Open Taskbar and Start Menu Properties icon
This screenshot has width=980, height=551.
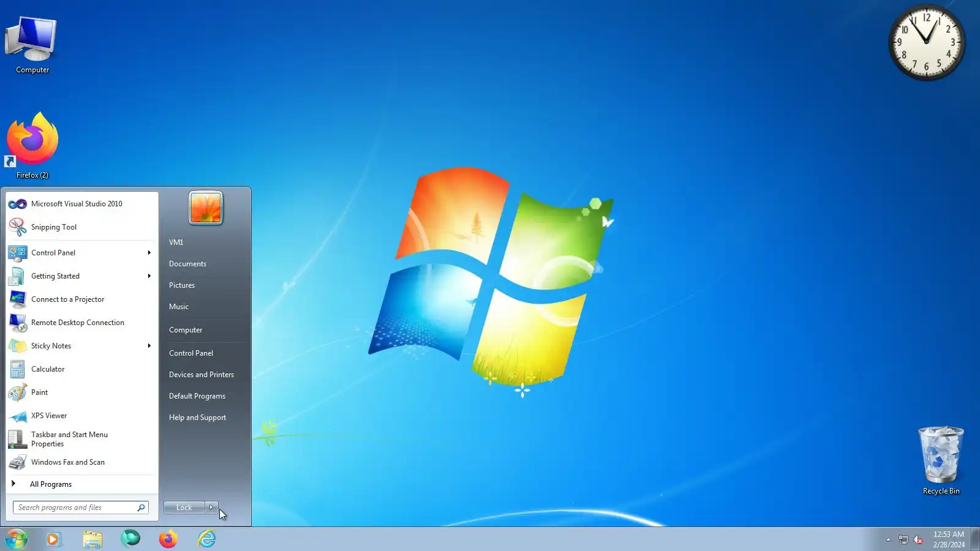click(18, 439)
